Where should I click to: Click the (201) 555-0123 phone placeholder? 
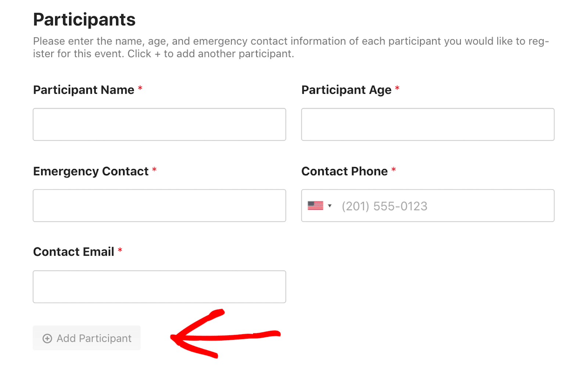click(x=384, y=206)
